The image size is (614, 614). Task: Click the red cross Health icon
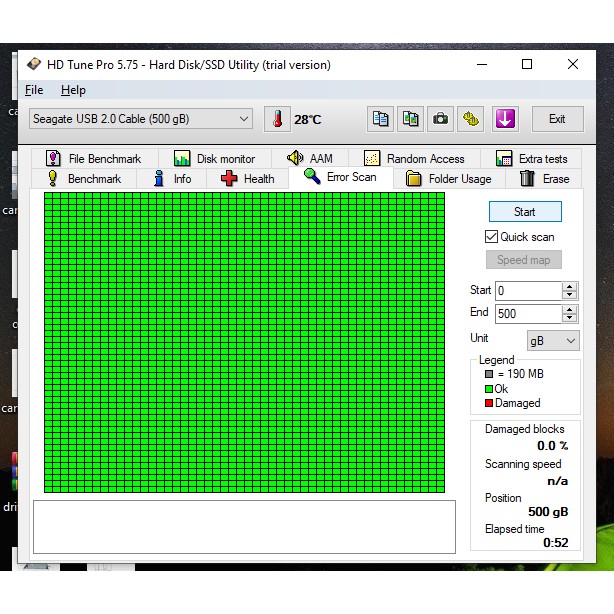(x=229, y=179)
